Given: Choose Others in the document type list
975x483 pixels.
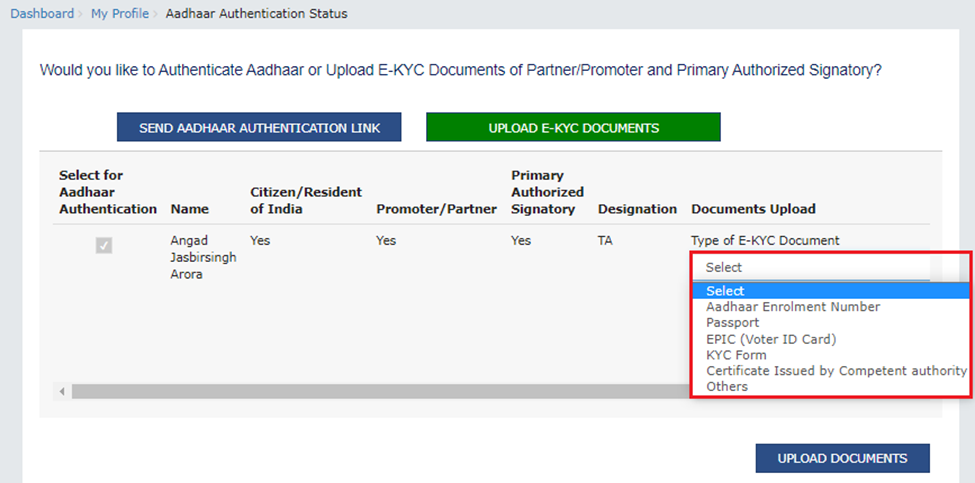Looking at the screenshot, I should point(831,387).
